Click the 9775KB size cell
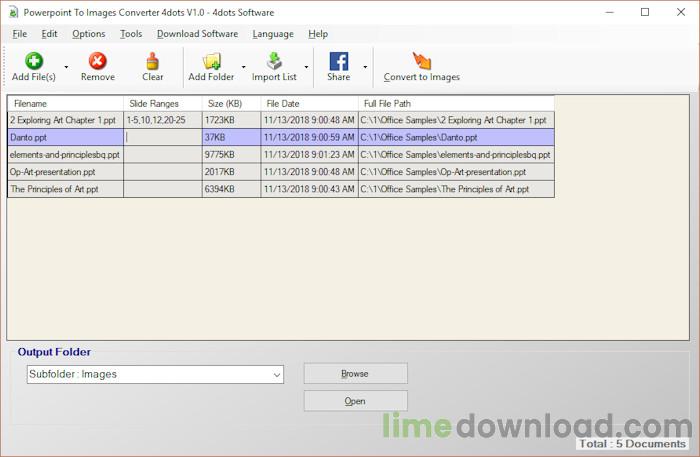The height and width of the screenshot is (457, 700). pyautogui.click(x=231, y=154)
